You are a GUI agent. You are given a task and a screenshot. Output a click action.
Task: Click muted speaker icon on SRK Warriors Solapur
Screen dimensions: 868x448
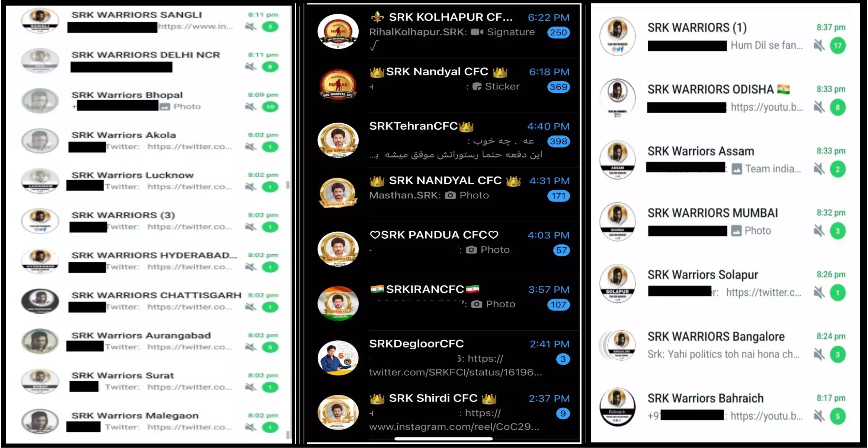tap(819, 293)
